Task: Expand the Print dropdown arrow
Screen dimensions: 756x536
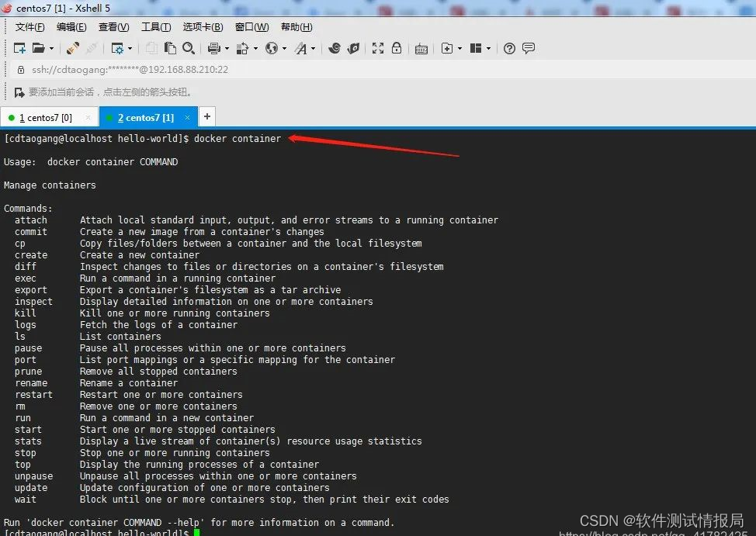Action: (227, 48)
